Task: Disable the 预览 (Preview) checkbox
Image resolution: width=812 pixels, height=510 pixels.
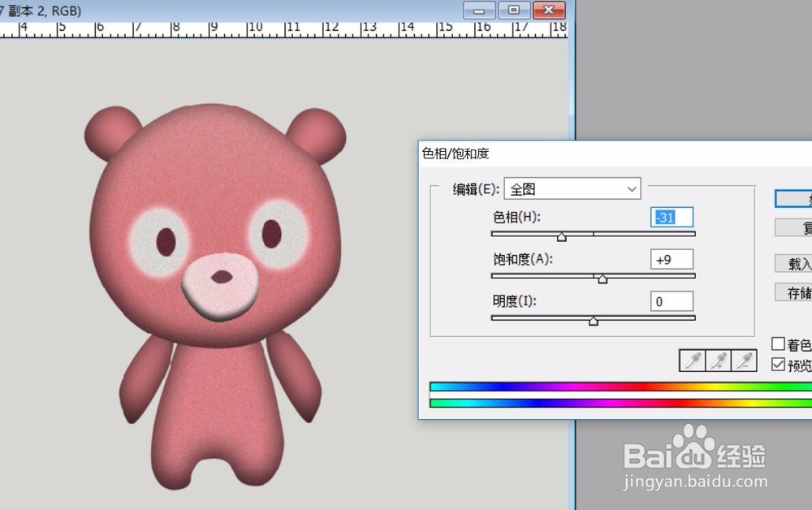Action: click(779, 363)
